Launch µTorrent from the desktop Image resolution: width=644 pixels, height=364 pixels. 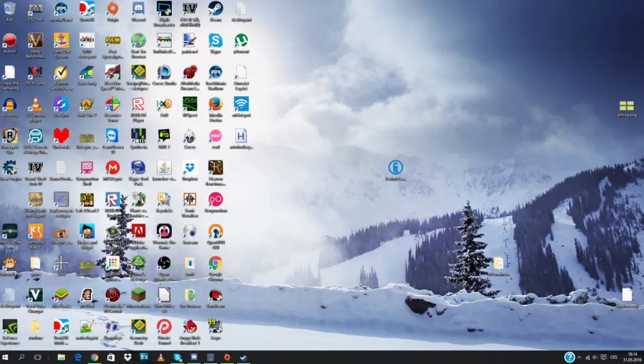[x=241, y=44]
